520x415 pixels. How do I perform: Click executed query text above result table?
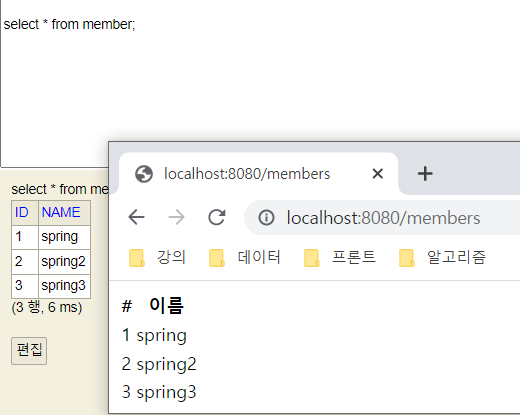pos(60,189)
